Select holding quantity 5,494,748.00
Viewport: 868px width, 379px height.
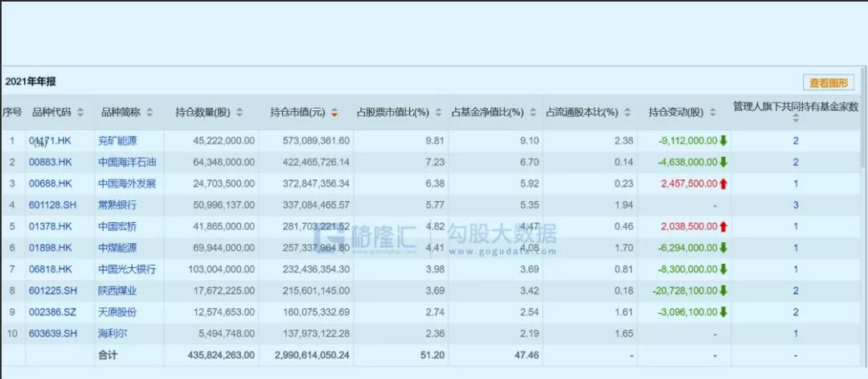pyautogui.click(x=227, y=334)
